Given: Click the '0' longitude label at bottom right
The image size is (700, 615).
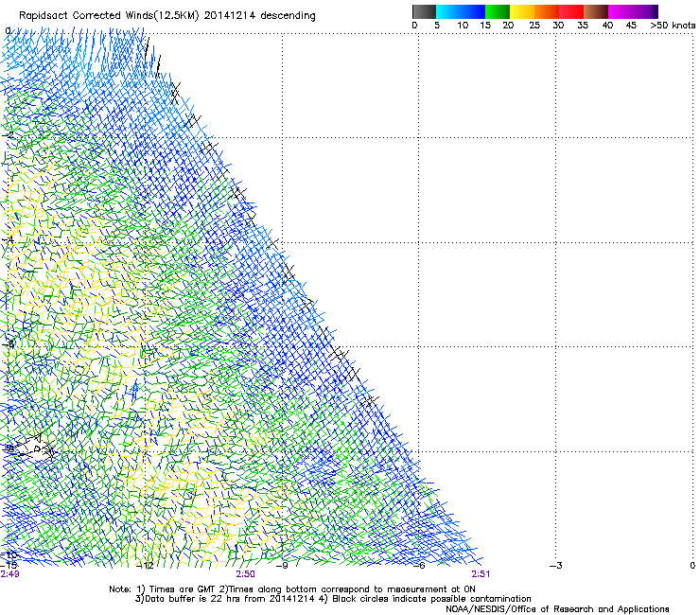Looking at the screenshot, I should (692, 566).
